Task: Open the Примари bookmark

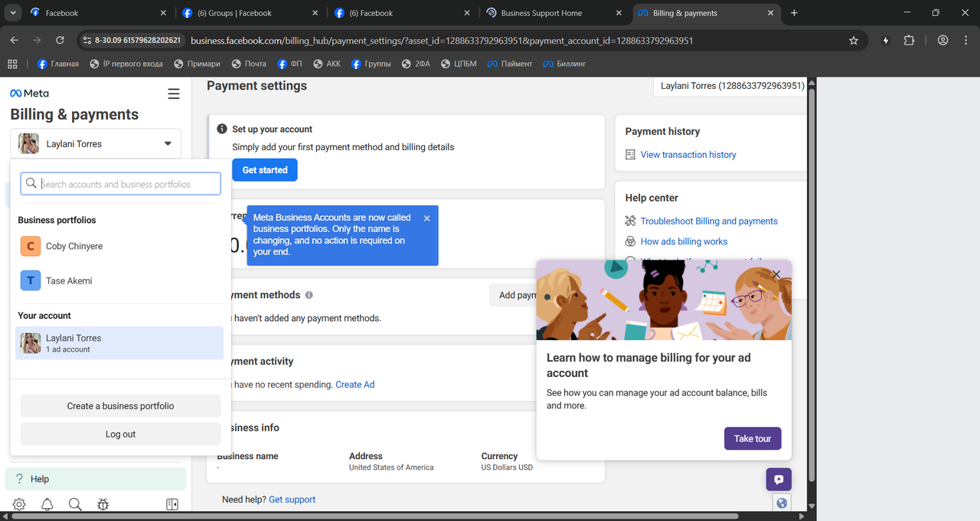Action: [197, 64]
